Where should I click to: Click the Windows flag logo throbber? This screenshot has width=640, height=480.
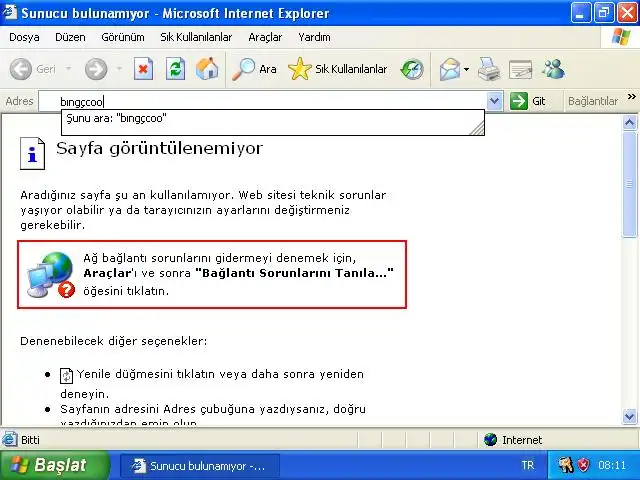click(x=620, y=37)
